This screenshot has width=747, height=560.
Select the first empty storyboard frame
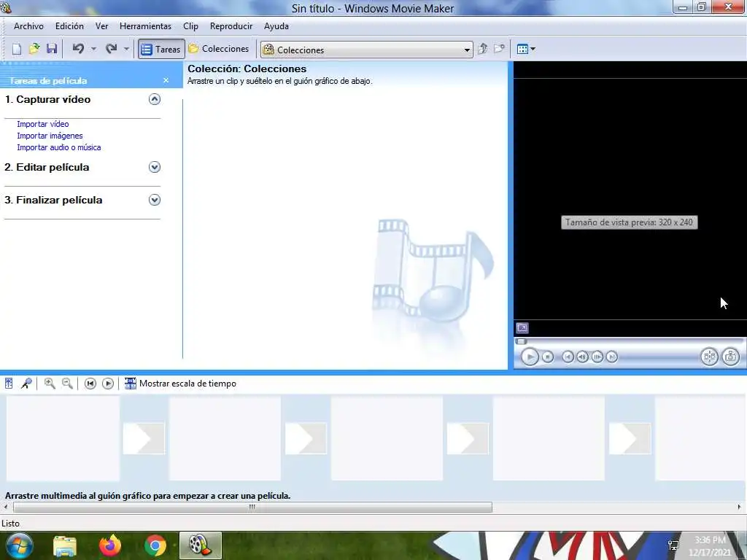coord(63,438)
